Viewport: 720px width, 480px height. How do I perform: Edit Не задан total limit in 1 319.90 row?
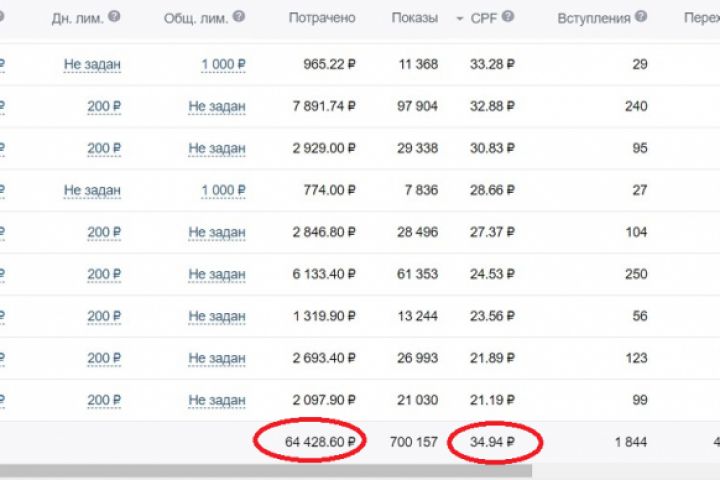[217, 316]
